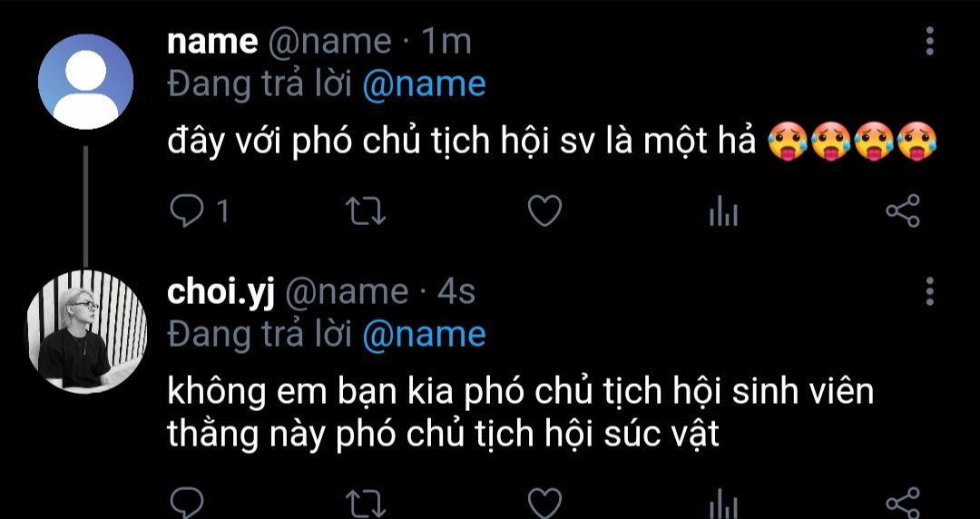This screenshot has height=519, width=980.
Task: View analytics of choi.yj's tweet
Action: point(724,504)
